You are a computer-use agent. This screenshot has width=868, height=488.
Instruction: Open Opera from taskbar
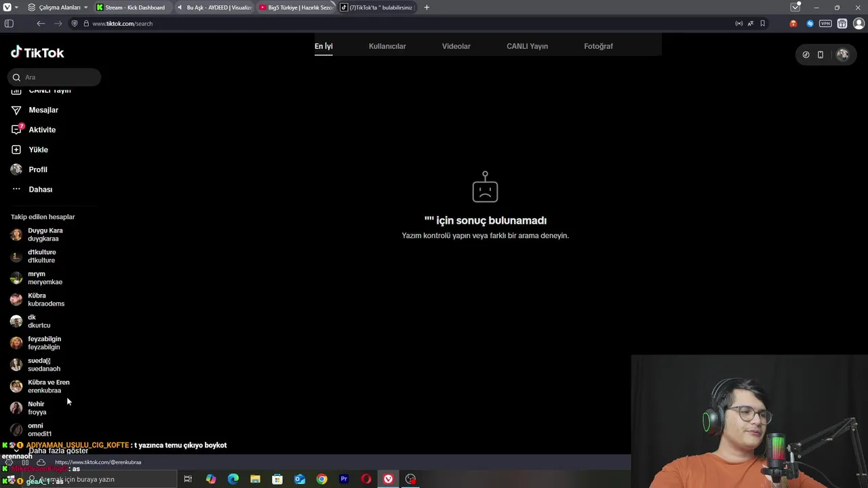366,479
